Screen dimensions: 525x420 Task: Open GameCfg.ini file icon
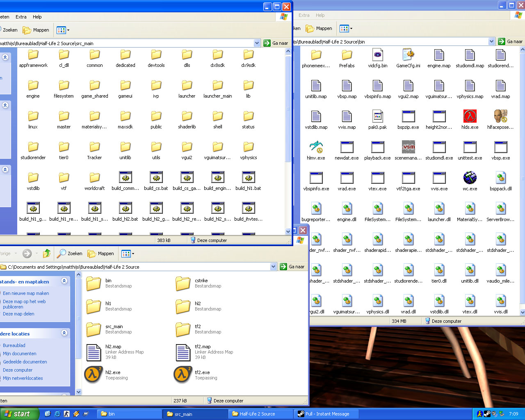click(408, 55)
